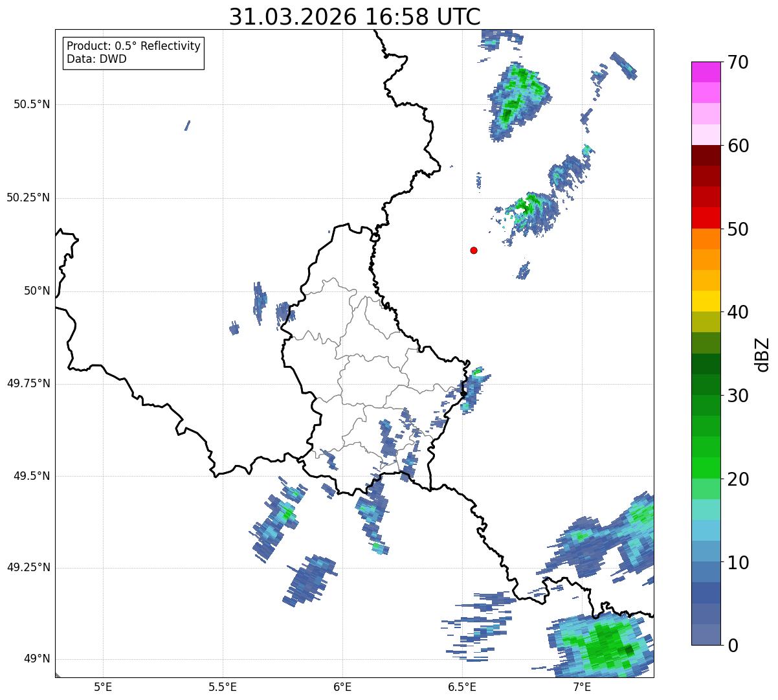778x700 pixels.
Task: Click the 5°E longitude label
Action: point(103,686)
